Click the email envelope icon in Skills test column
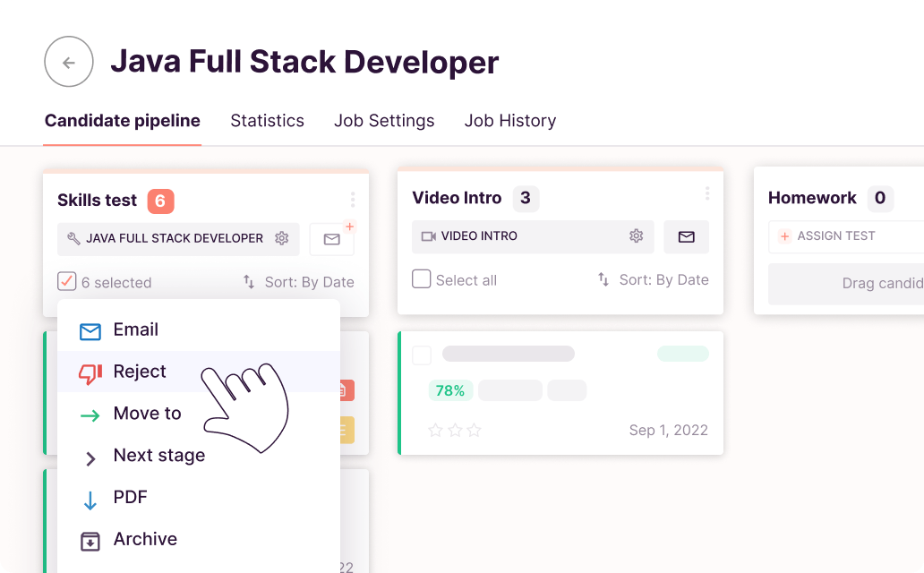This screenshot has width=924, height=573. pyautogui.click(x=331, y=238)
